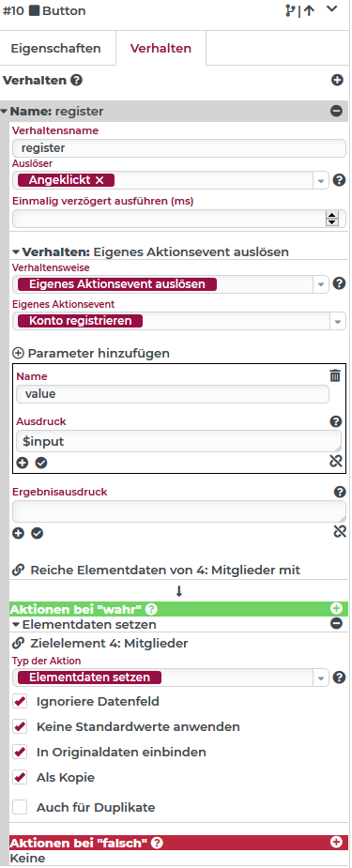Image resolution: width=352 pixels, height=868 pixels.
Task: Toggle Als Kopie checkbox
Action: coord(20,777)
